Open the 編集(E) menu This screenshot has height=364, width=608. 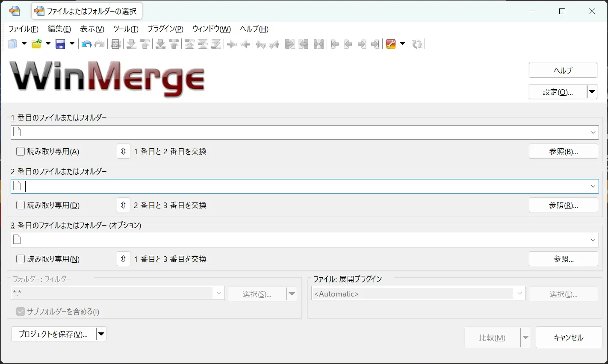[59, 29]
